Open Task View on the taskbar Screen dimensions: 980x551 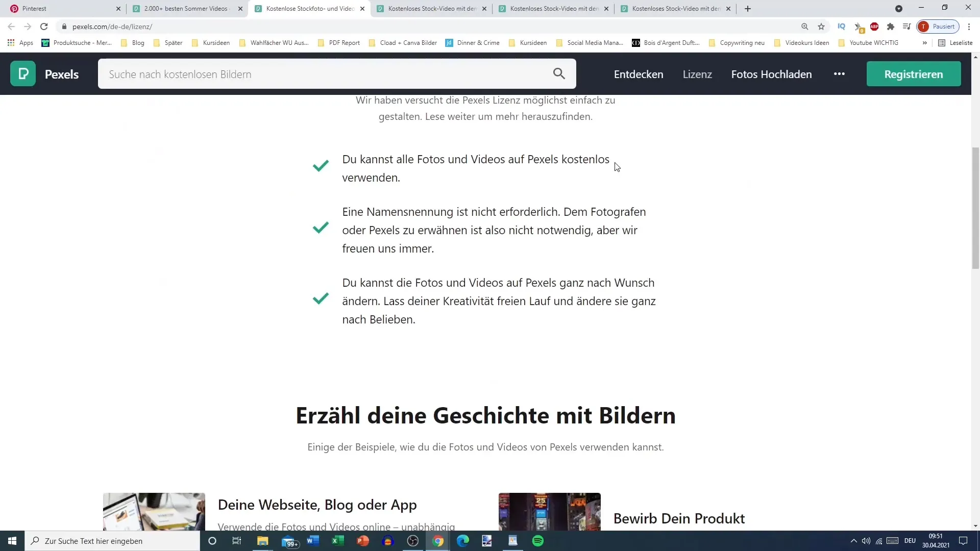(x=237, y=541)
